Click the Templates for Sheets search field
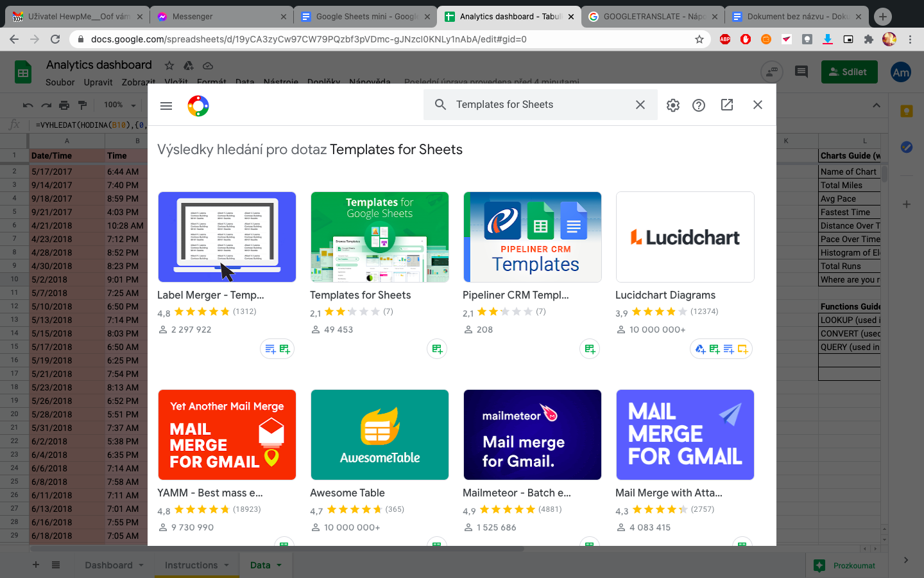Image resolution: width=924 pixels, height=578 pixels. tap(541, 105)
